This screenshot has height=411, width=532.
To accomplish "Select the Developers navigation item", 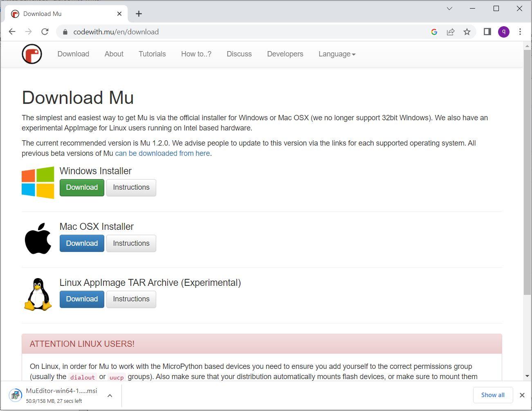I will pos(285,54).
